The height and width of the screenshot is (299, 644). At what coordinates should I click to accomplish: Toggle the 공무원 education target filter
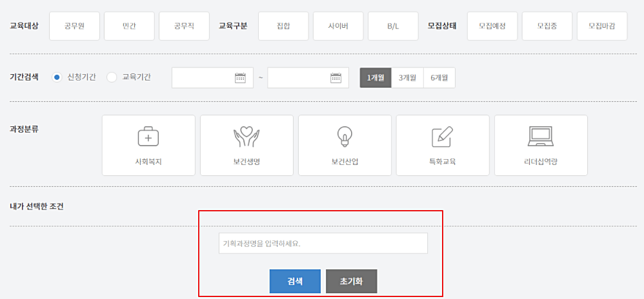tap(74, 26)
